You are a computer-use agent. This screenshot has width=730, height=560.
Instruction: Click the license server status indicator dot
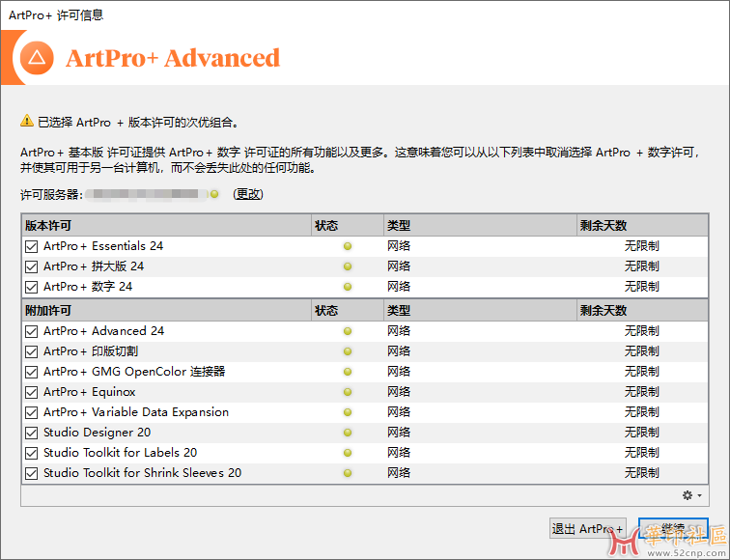click(214, 194)
